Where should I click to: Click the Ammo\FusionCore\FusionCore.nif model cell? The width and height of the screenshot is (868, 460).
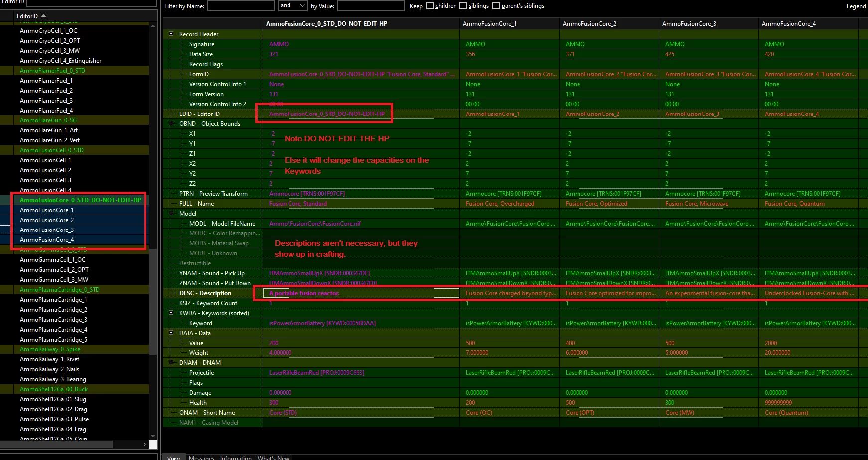pyautogui.click(x=361, y=224)
